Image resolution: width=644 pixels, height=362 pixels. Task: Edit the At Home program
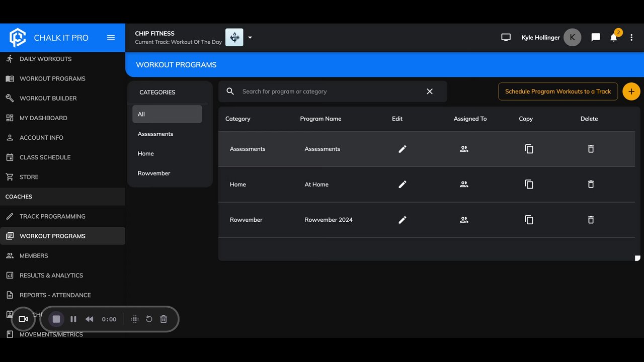pos(403,185)
